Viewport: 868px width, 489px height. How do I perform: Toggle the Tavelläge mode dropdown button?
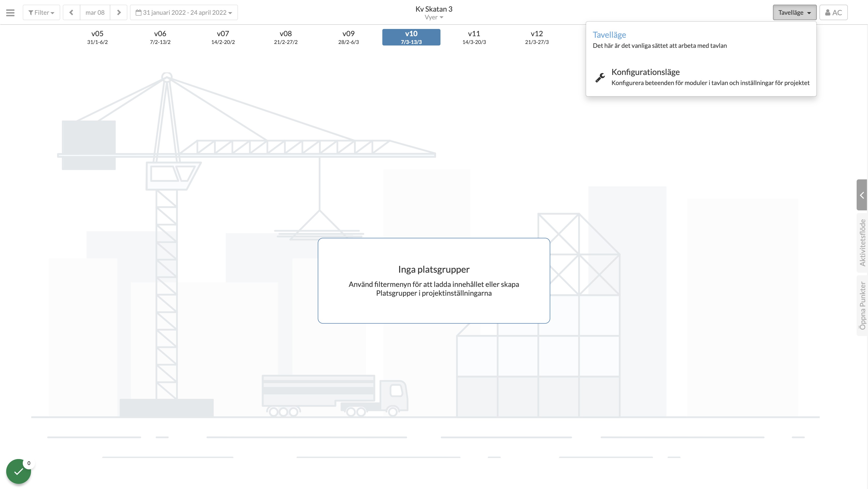pos(795,12)
